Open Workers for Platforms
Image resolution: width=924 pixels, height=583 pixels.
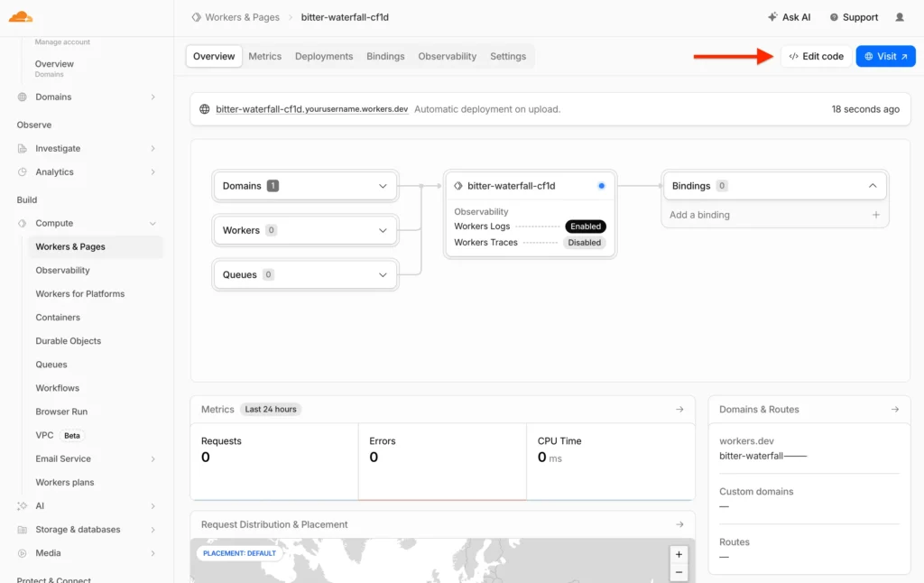[x=80, y=294]
